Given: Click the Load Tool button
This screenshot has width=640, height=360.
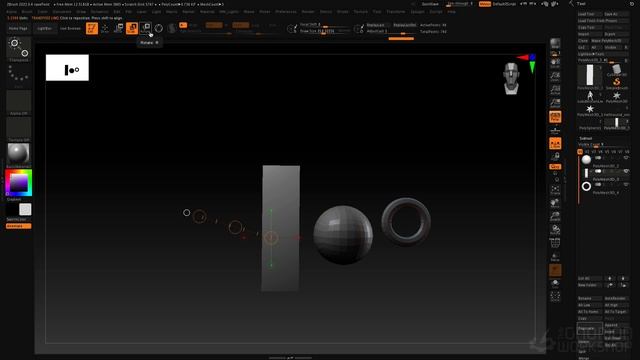Looking at the screenshot, I should pos(590,14).
